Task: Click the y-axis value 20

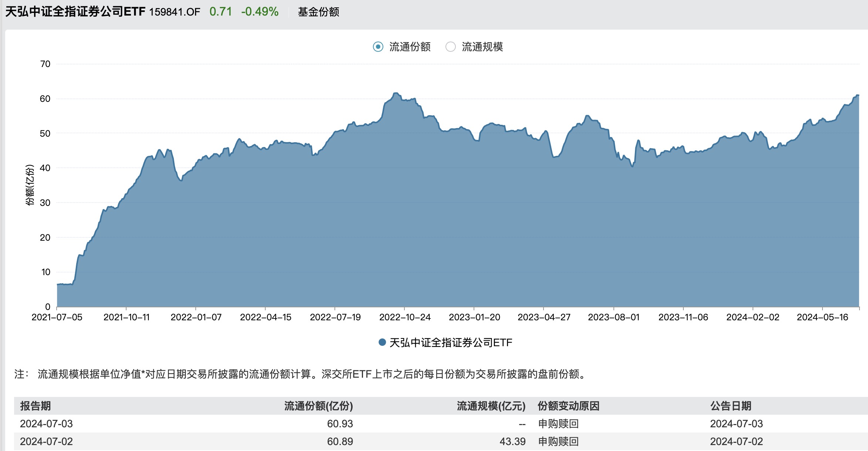Action: [45, 237]
